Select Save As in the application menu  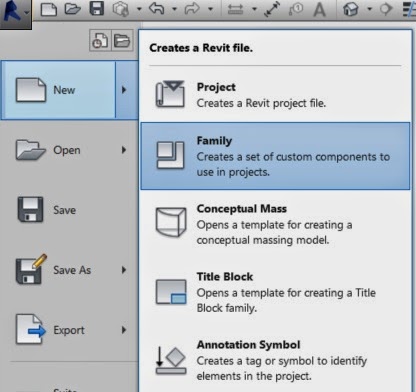coord(69,270)
